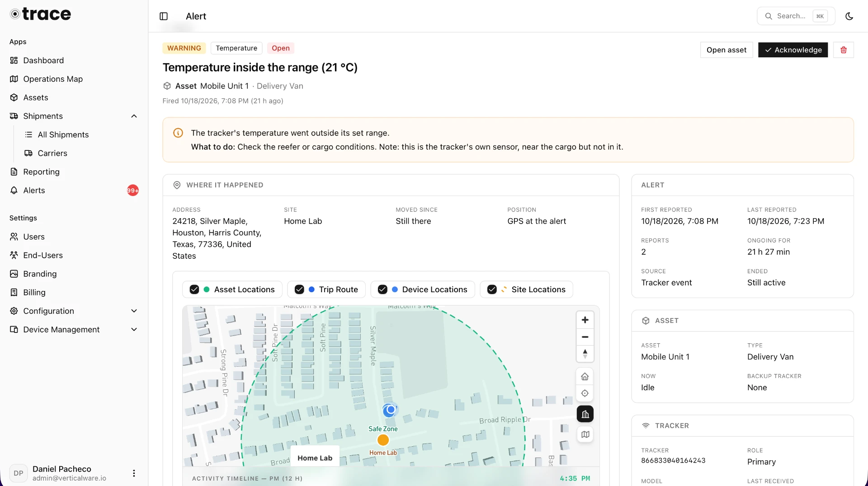Click the Temperature tag
The height and width of the screenshot is (486, 868).
coord(236,48)
